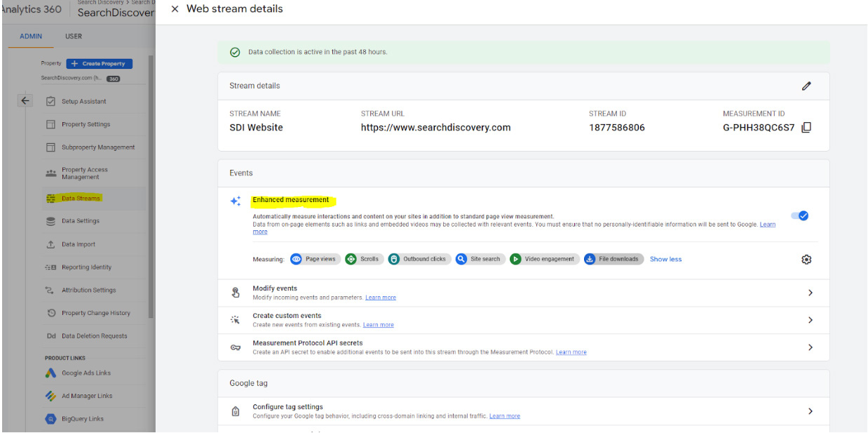This screenshot has width=868, height=433.
Task: Click stream ID 1877586806
Action: click(617, 128)
